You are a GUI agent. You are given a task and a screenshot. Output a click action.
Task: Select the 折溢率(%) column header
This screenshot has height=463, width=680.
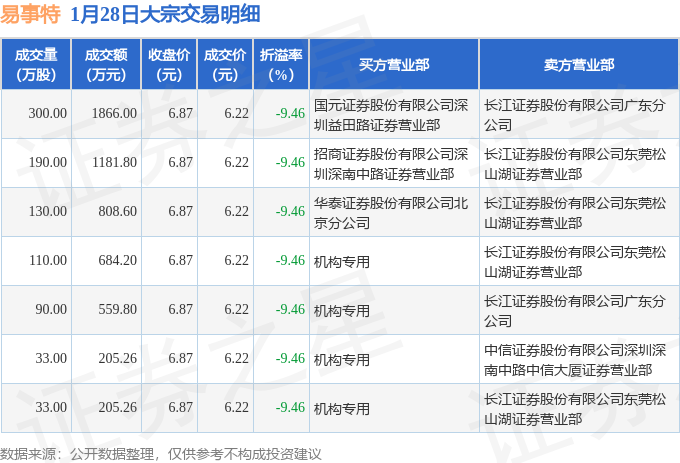pyautogui.click(x=281, y=65)
